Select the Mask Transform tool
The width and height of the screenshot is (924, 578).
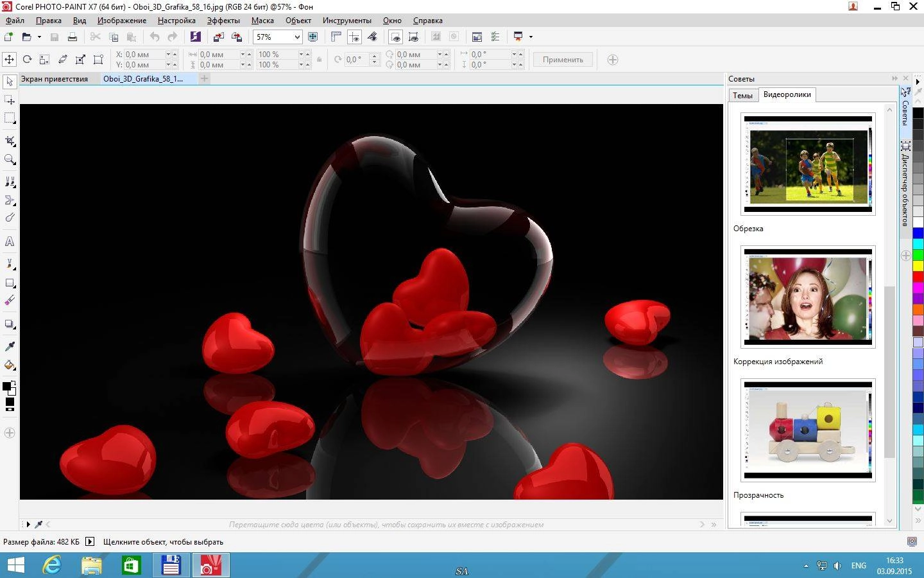pyautogui.click(x=10, y=100)
